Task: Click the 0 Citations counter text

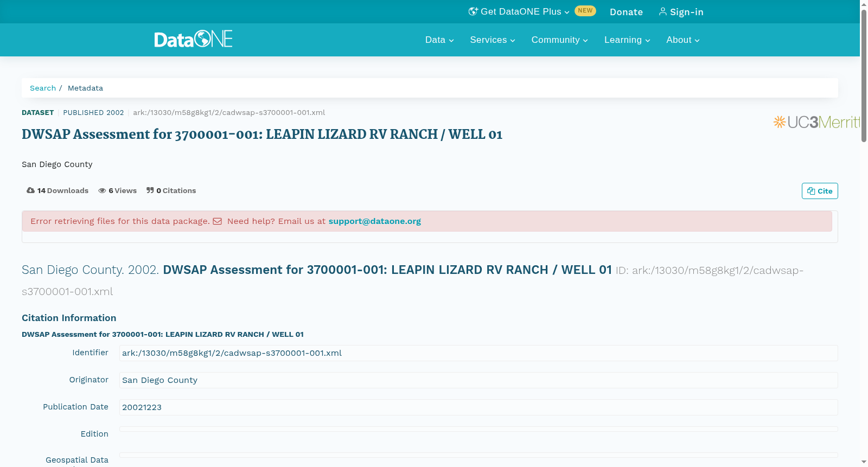Action: click(x=176, y=190)
